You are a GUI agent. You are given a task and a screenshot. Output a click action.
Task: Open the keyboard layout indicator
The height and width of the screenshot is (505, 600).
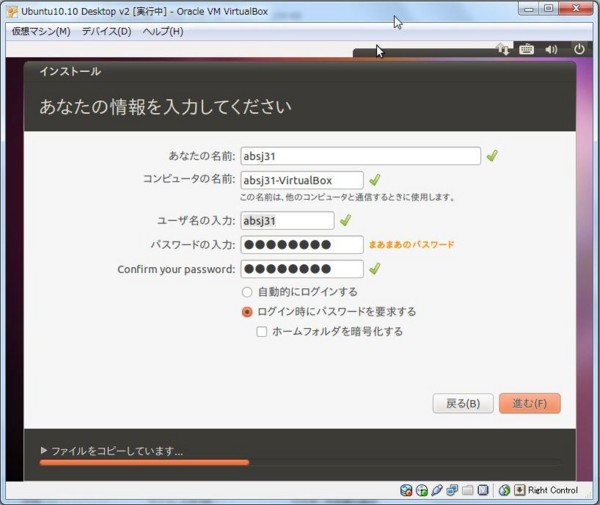[527, 49]
